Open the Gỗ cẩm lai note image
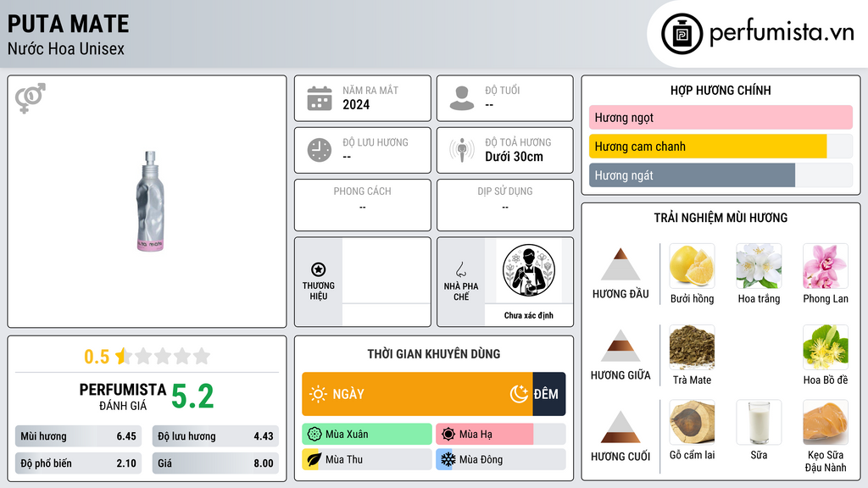 pos(692,422)
